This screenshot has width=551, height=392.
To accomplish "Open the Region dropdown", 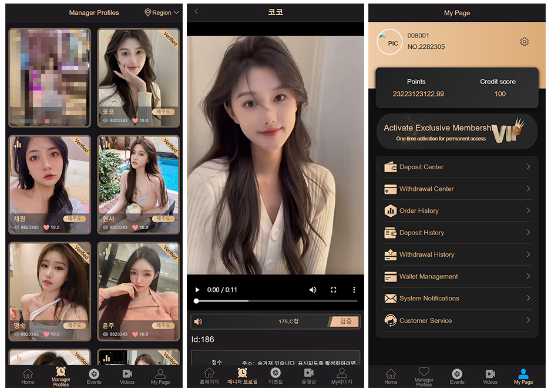I will click(x=162, y=12).
